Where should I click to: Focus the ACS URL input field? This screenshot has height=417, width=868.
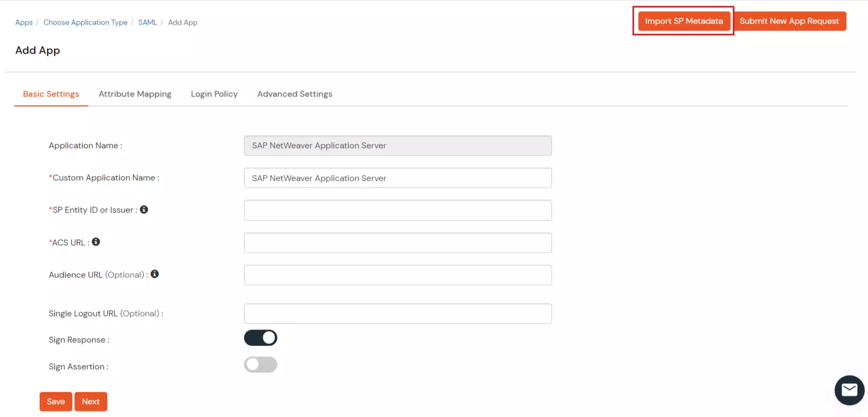click(x=398, y=243)
